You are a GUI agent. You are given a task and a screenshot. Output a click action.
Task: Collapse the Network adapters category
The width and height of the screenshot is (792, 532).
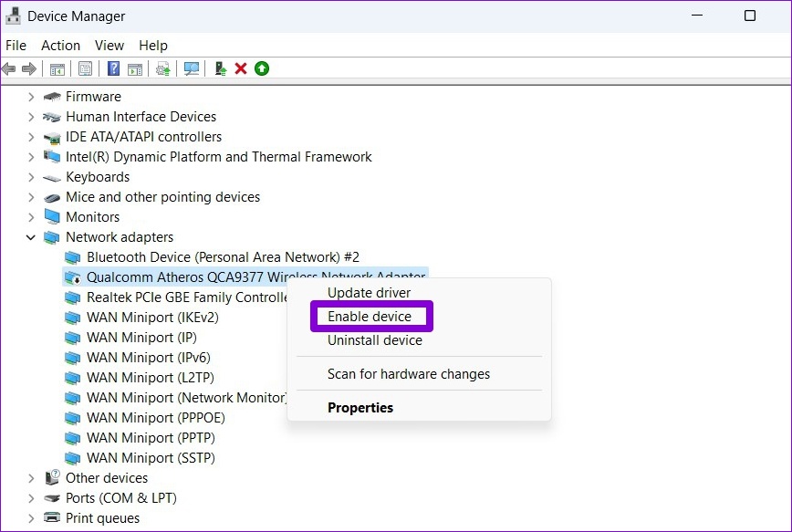tap(31, 237)
